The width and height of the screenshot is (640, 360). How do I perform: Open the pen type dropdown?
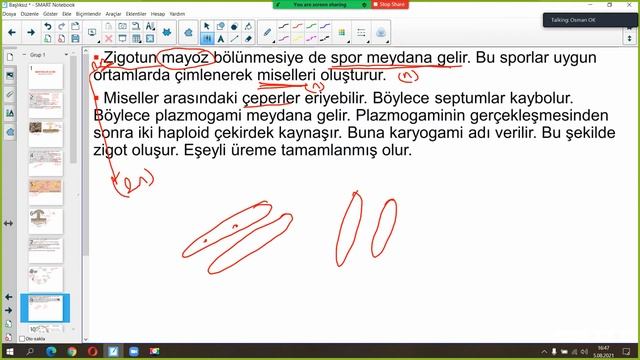coord(267,32)
